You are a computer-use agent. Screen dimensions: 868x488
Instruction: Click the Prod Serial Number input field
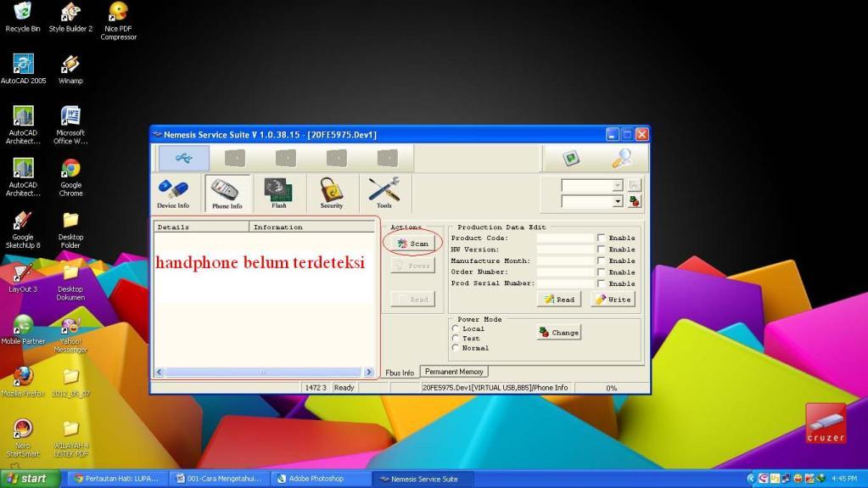click(x=565, y=283)
